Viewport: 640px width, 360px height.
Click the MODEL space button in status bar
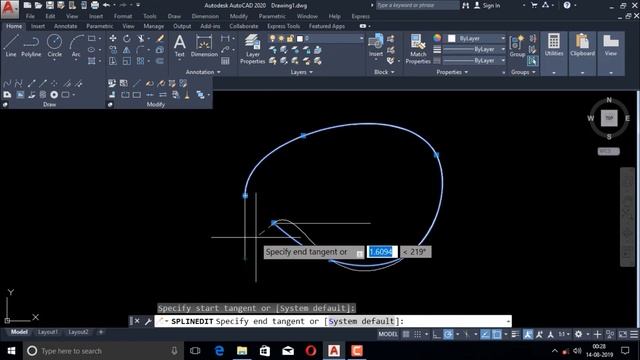387,334
